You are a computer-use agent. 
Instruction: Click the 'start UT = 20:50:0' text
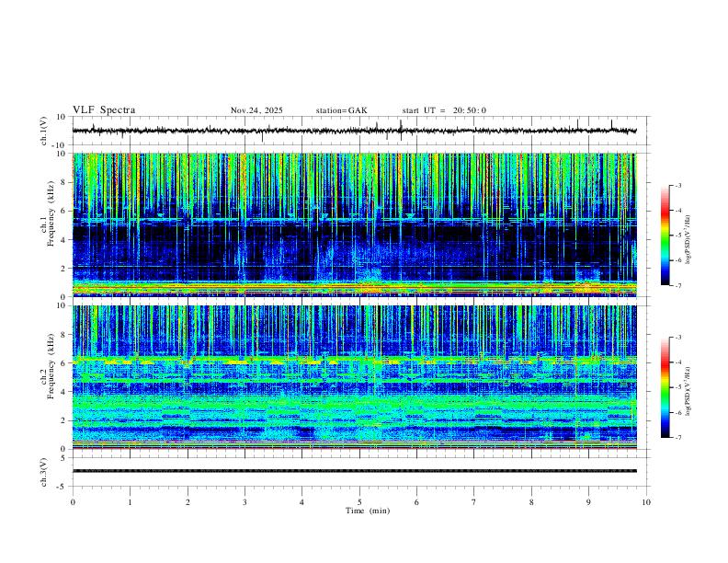click(444, 110)
